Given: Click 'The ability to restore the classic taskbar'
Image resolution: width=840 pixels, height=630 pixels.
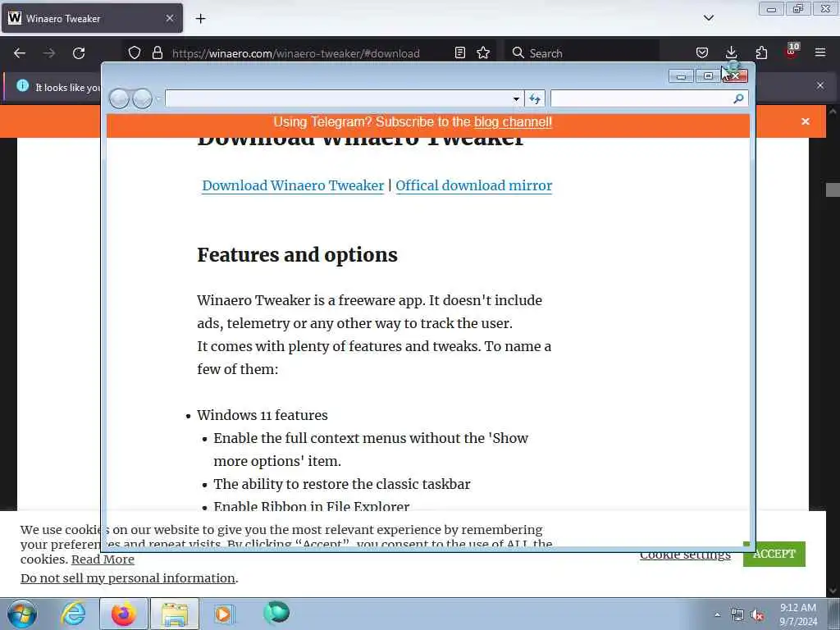Looking at the screenshot, I should tap(342, 484).
